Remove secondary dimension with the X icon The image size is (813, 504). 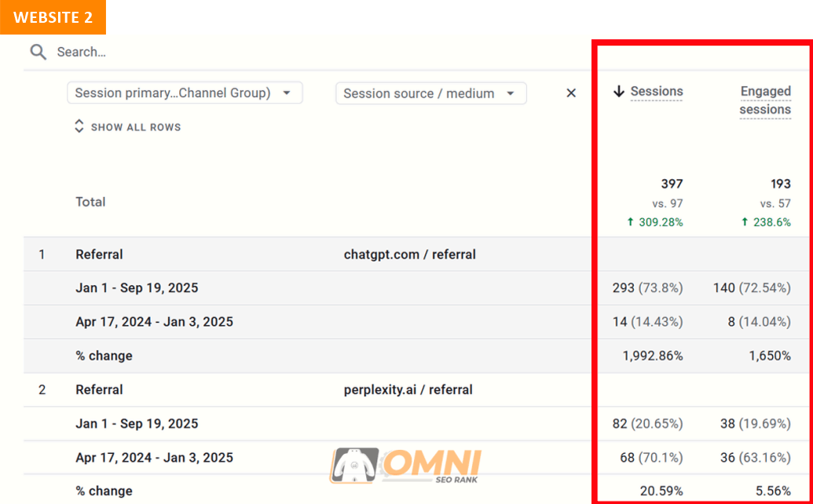571,93
